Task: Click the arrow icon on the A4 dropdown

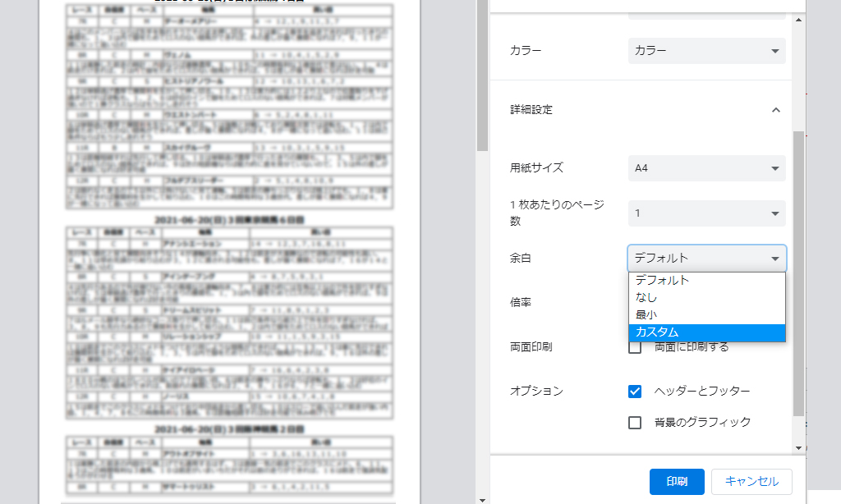Action: click(x=774, y=169)
